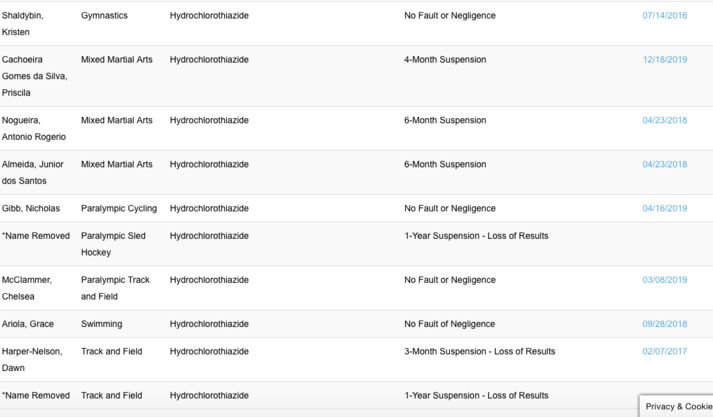The image size is (713, 417).
Task: Open the 03/08/2019 date link
Action: (664, 281)
